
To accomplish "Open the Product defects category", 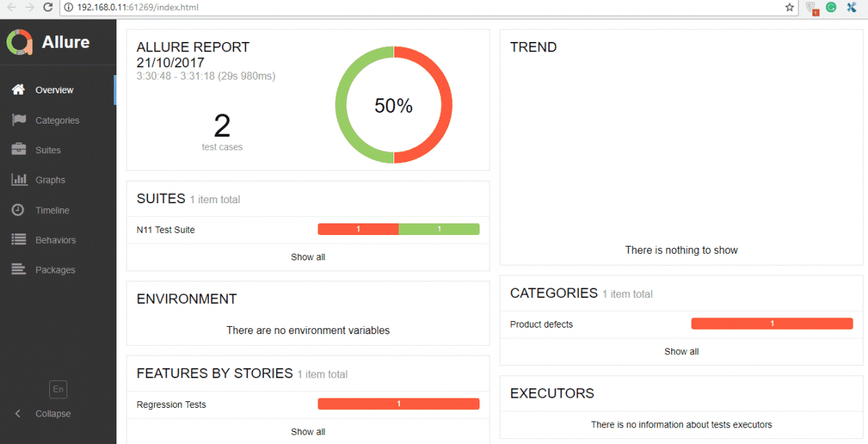I will [681, 324].
